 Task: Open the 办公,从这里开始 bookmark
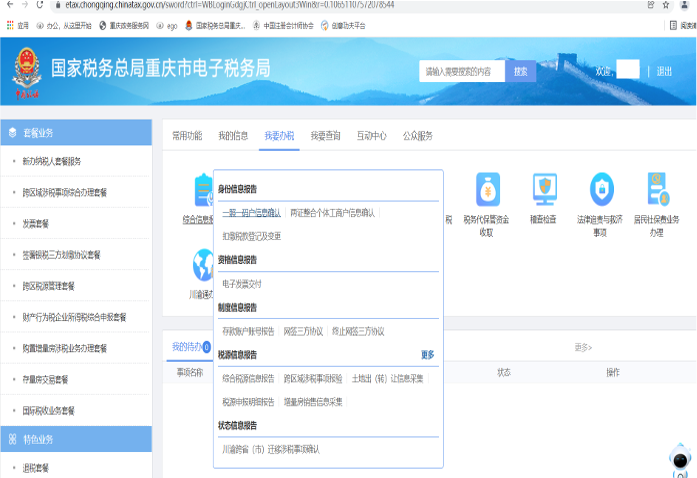coord(64,26)
